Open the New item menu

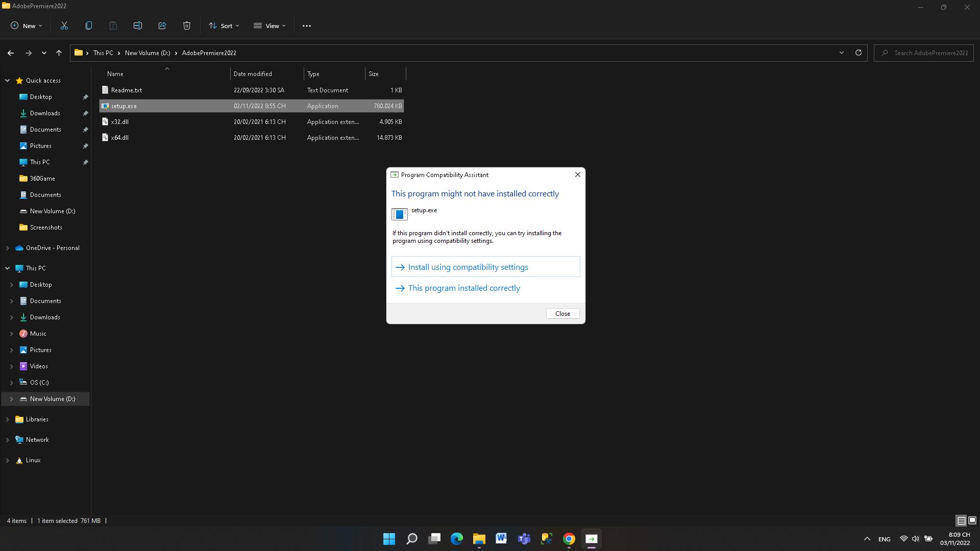27,26
